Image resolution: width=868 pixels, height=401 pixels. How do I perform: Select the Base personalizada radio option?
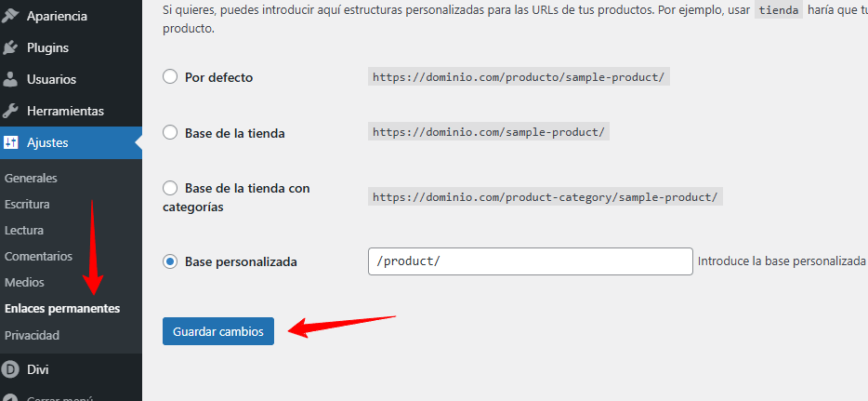(x=170, y=262)
